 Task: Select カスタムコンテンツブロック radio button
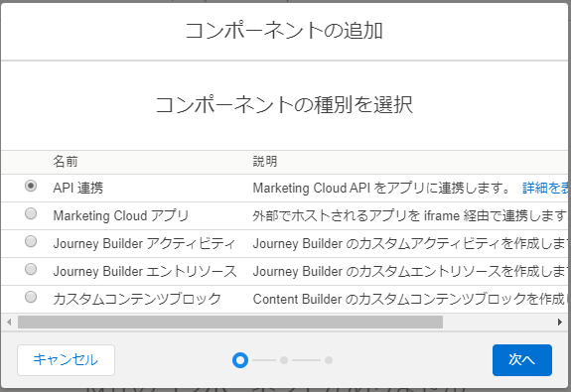[x=31, y=297]
